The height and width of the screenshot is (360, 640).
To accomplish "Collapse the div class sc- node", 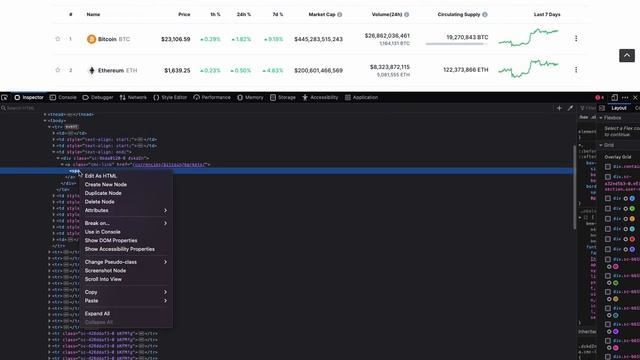I will (58, 158).
